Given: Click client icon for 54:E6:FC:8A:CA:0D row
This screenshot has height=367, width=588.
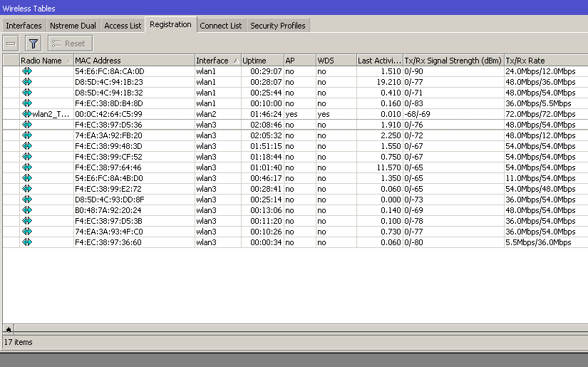Looking at the screenshot, I should click(x=27, y=71).
